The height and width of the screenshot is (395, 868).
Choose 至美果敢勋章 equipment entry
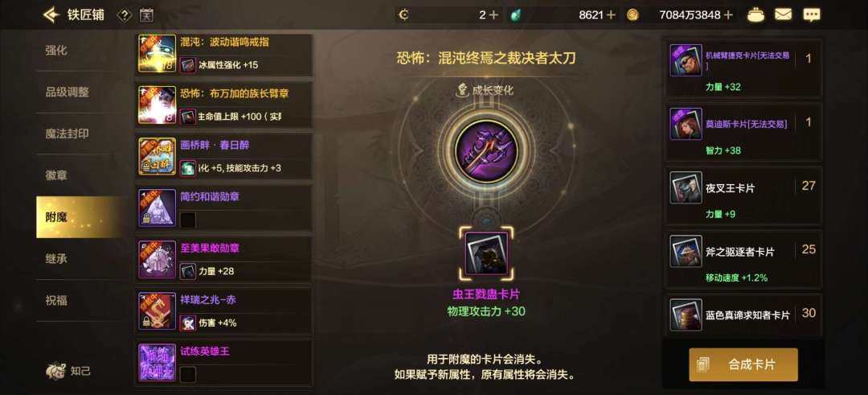coord(224,259)
